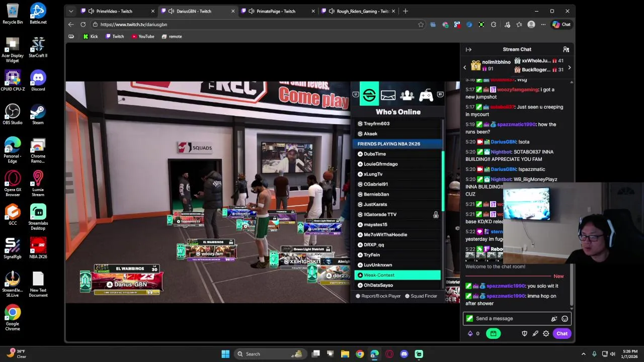The height and width of the screenshot is (362, 644).
Task: Open chat settings gear
Action: tap(546, 333)
